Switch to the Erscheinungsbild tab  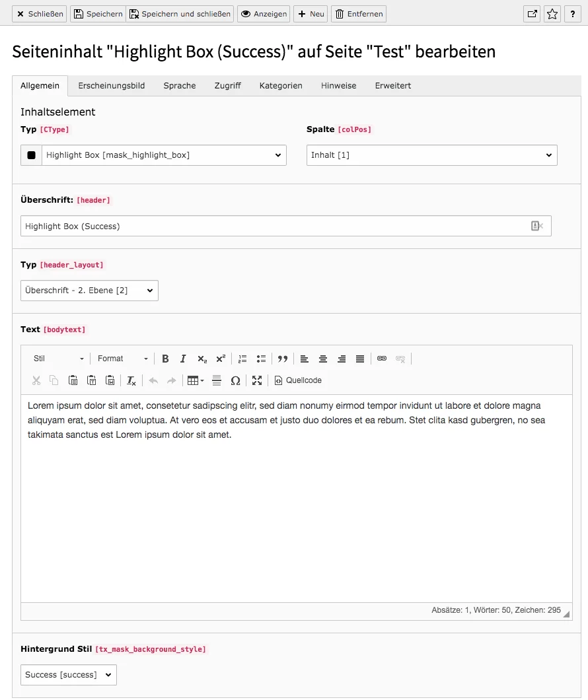coord(111,85)
